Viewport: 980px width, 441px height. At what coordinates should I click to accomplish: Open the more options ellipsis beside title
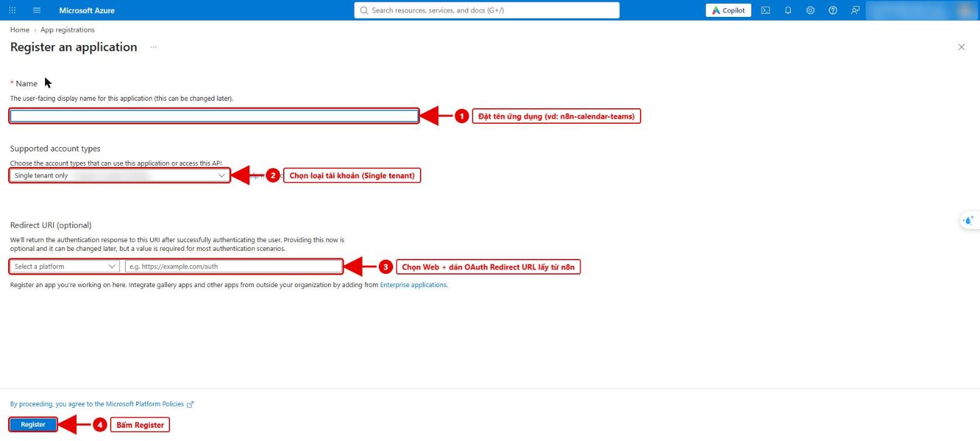click(x=154, y=47)
